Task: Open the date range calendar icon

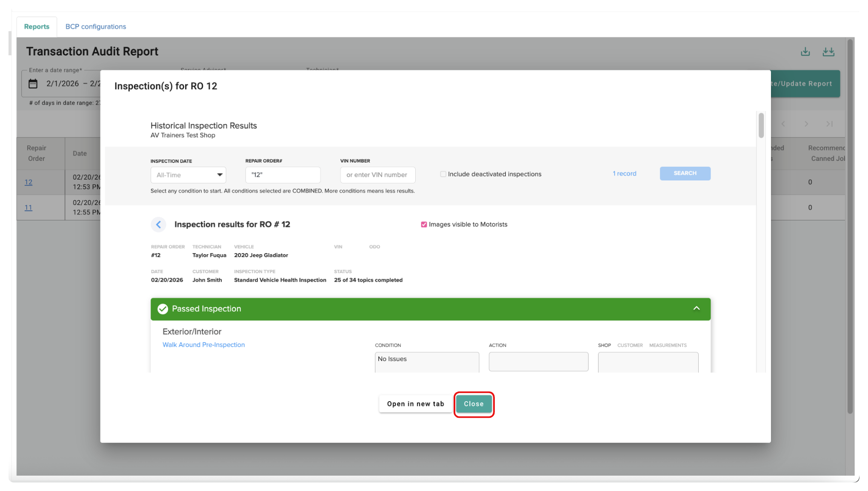Action: [33, 84]
